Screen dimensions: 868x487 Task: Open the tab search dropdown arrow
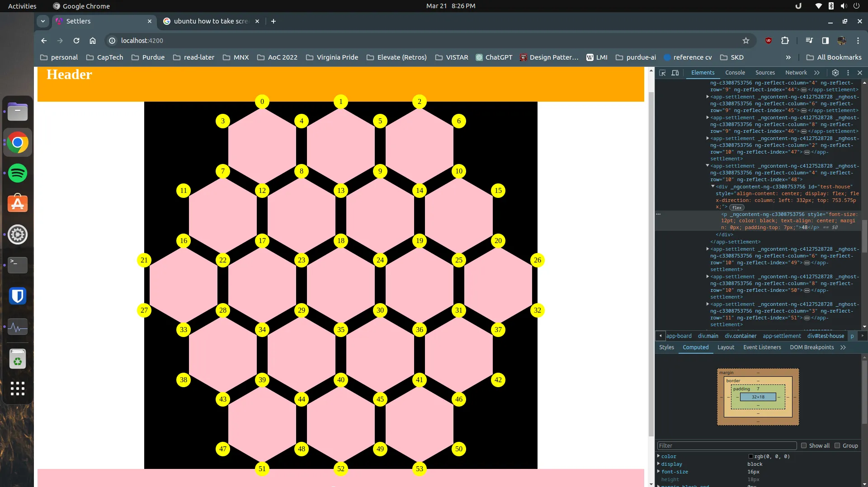pos(43,21)
